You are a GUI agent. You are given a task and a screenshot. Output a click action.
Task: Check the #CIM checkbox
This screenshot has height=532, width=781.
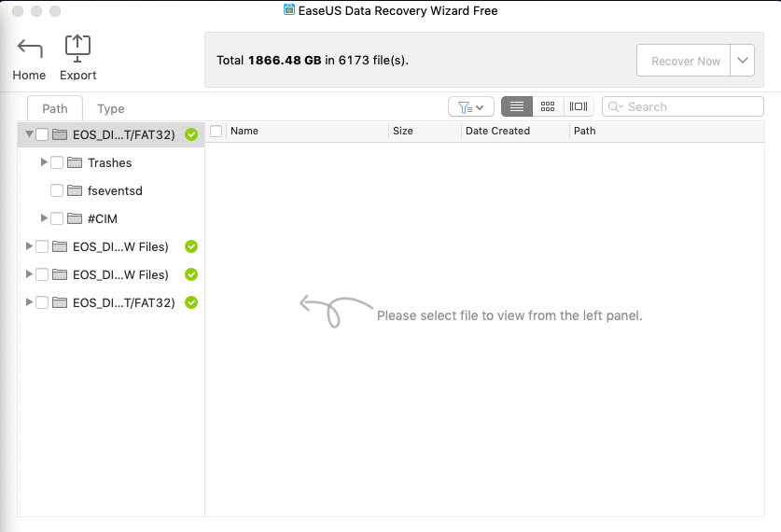coord(57,218)
